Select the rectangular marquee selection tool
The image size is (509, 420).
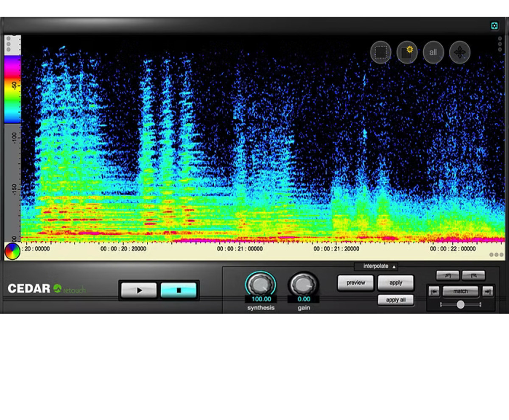coord(380,53)
